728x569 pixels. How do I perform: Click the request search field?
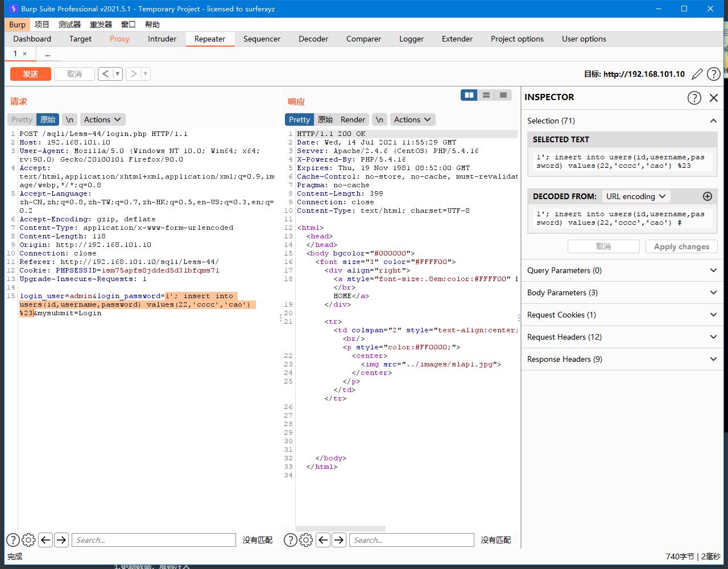point(154,540)
